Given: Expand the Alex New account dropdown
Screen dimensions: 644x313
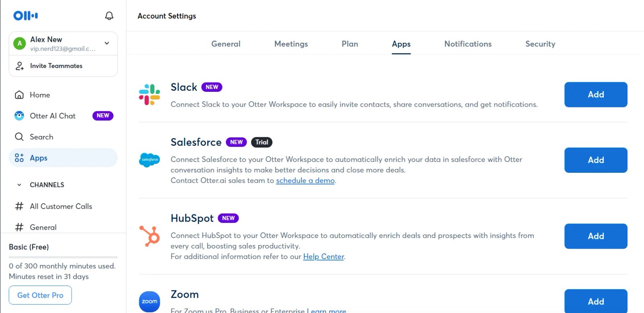Looking at the screenshot, I should [x=107, y=43].
